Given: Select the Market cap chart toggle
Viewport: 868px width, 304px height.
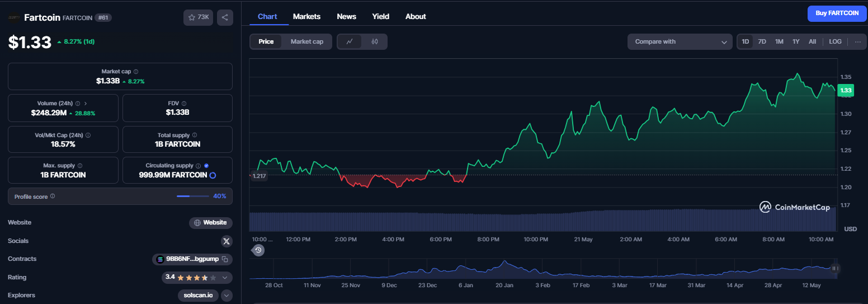Looking at the screenshot, I should click(307, 41).
